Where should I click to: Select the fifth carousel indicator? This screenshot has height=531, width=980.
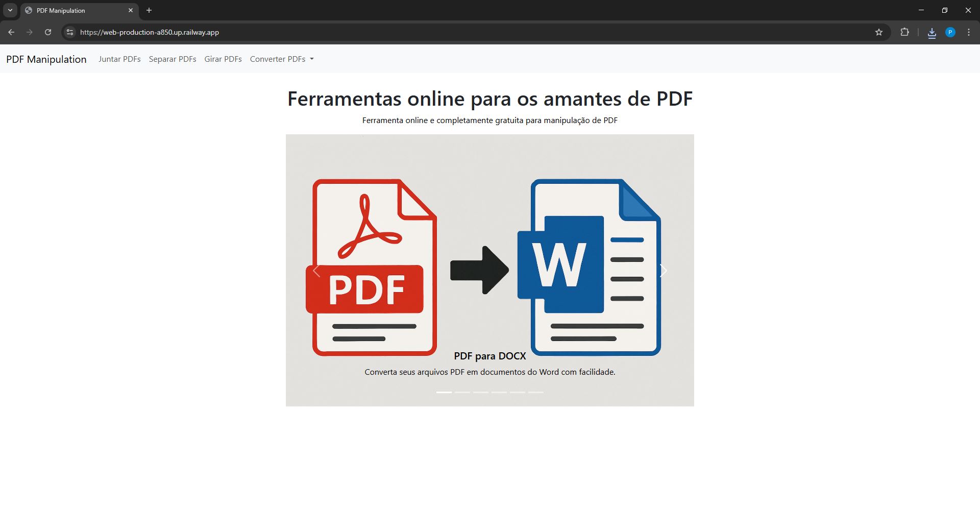(518, 392)
